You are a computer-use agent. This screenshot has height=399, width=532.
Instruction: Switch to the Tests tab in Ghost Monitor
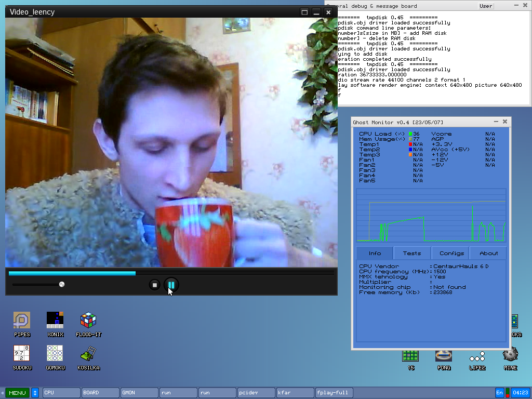click(x=412, y=254)
